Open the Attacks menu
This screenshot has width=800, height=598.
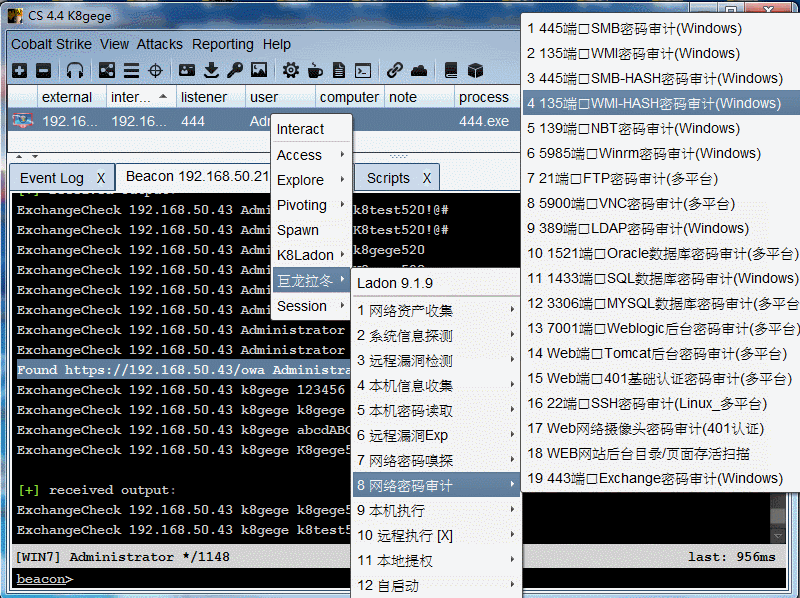pyautogui.click(x=160, y=44)
